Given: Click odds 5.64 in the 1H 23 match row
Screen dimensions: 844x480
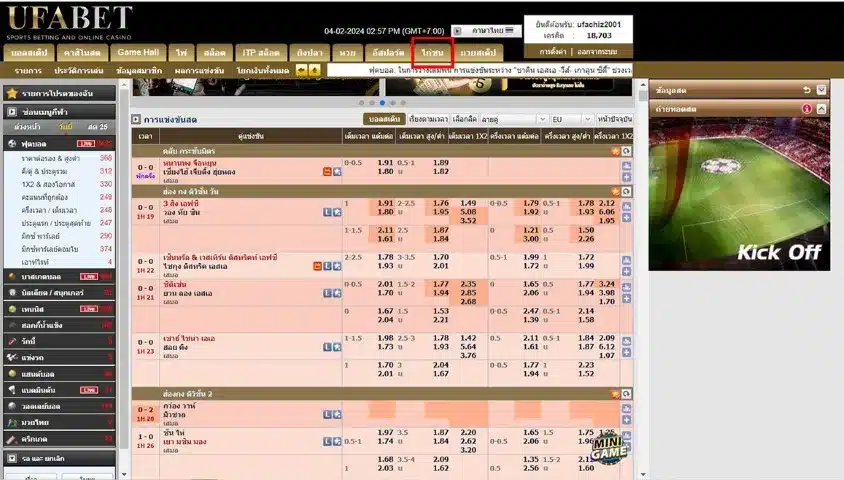Looking at the screenshot, I should click(468, 347).
